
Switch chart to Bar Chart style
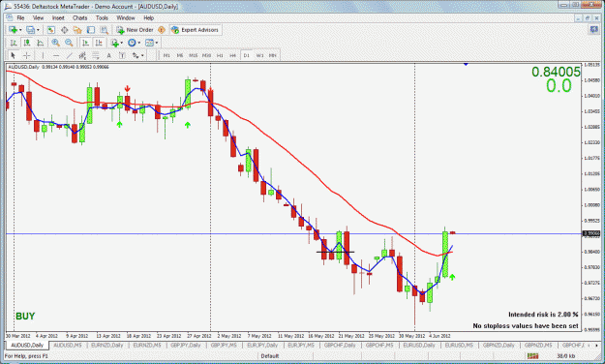coord(14,43)
